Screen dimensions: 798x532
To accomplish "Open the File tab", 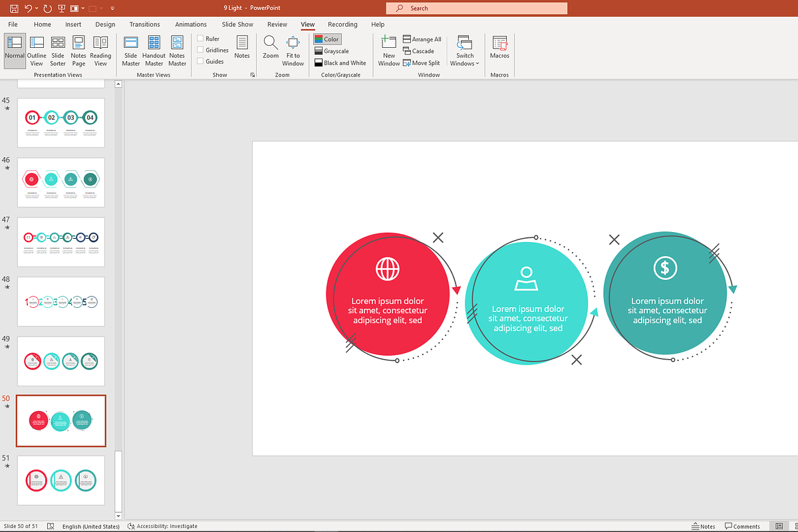I will [x=13, y=25].
